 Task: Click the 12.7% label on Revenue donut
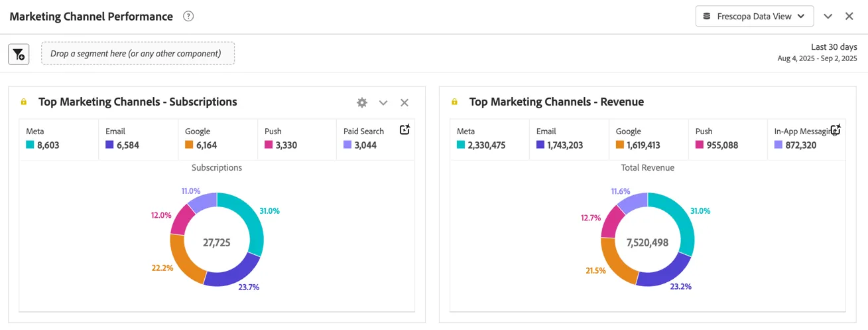coord(591,218)
